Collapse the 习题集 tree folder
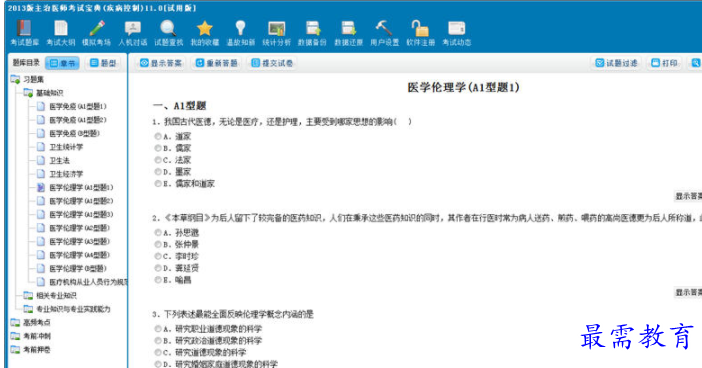The height and width of the screenshot is (368, 702). tap(27, 79)
